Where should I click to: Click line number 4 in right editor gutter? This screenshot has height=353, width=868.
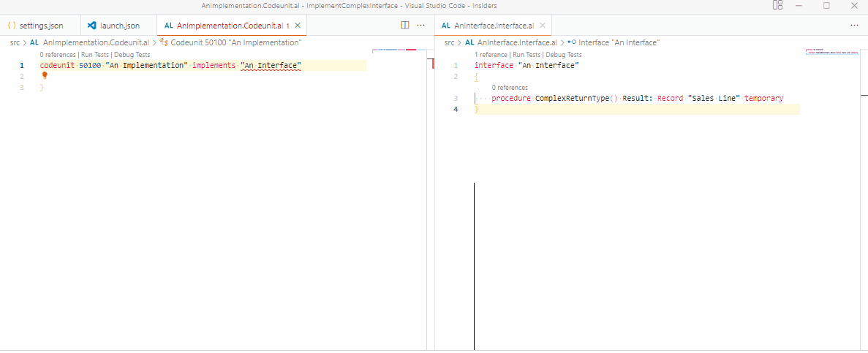click(x=456, y=110)
